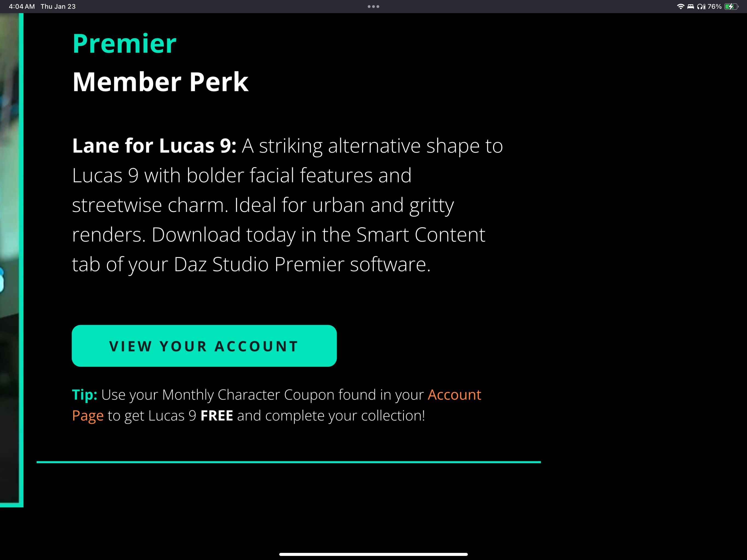Click the Daz Studio Premier software text
The image size is (747, 560).
point(302,264)
